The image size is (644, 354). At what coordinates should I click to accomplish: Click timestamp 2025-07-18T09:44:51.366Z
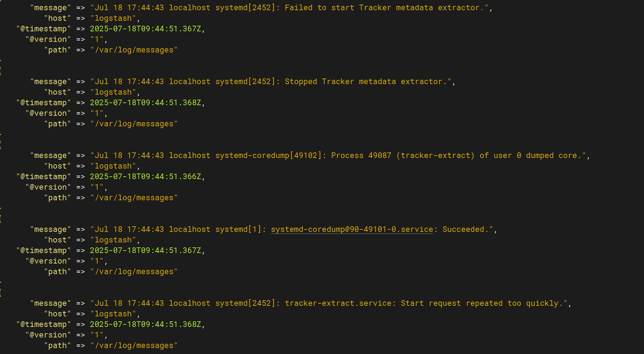click(145, 177)
